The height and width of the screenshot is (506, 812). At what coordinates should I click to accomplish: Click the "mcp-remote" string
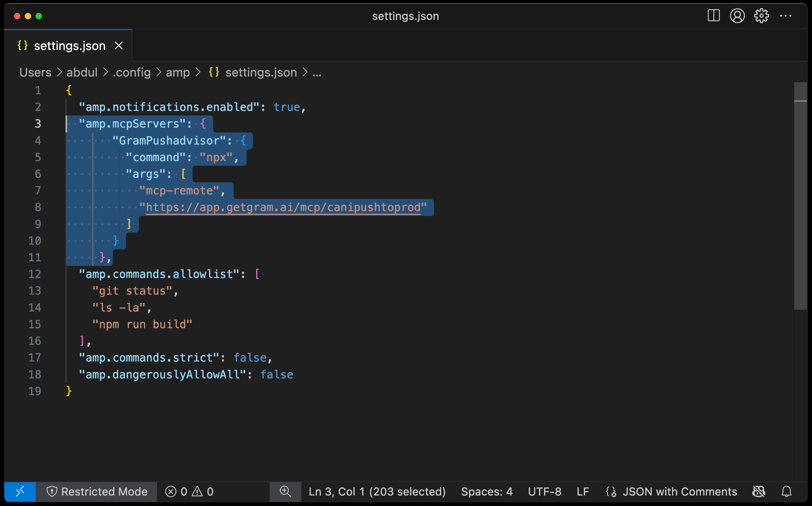pyautogui.click(x=179, y=191)
